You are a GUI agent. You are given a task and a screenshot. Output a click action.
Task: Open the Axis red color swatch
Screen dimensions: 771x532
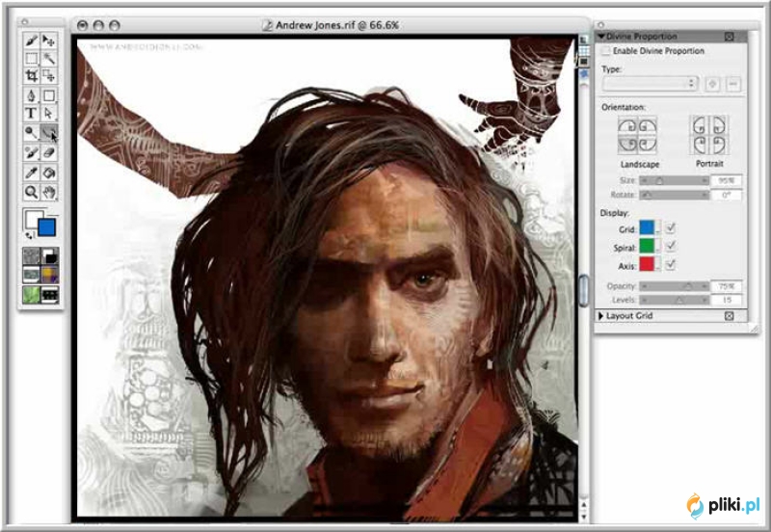(648, 264)
